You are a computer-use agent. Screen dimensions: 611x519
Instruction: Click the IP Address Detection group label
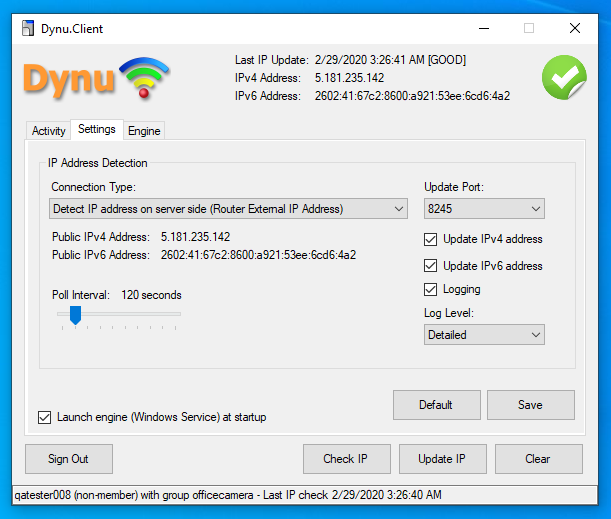tap(97, 163)
